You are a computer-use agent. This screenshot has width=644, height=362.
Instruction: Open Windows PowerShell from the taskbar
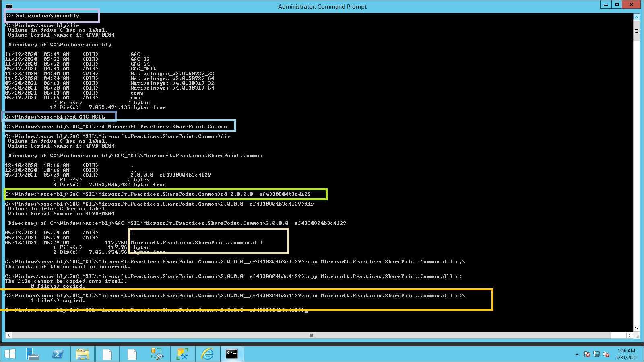[x=58, y=354]
